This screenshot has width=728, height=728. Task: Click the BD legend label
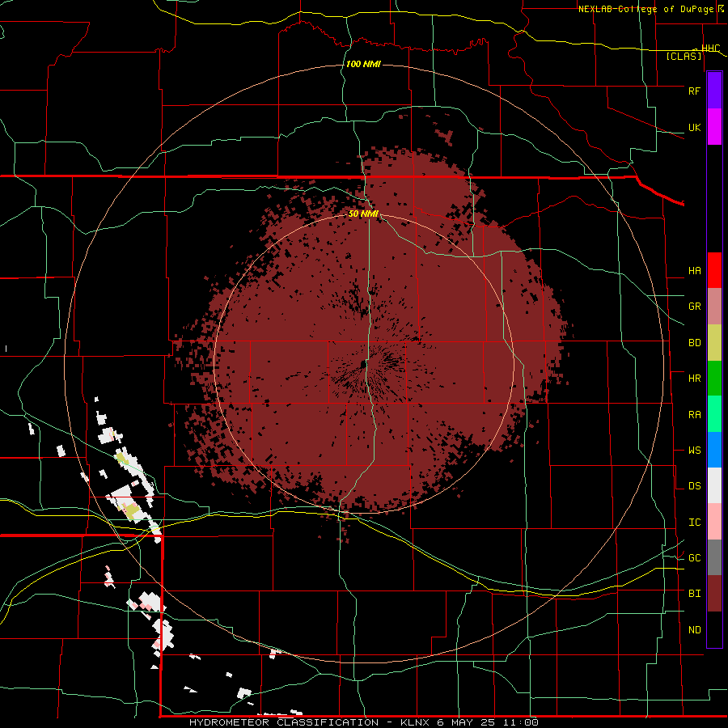tap(694, 343)
